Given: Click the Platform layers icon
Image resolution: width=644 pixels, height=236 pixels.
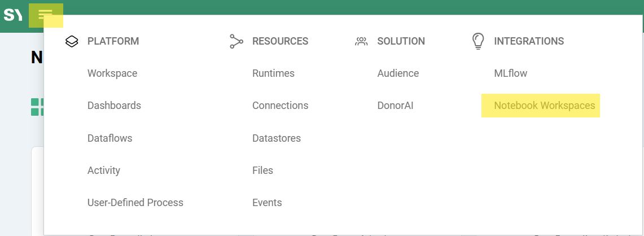Looking at the screenshot, I should (72, 41).
